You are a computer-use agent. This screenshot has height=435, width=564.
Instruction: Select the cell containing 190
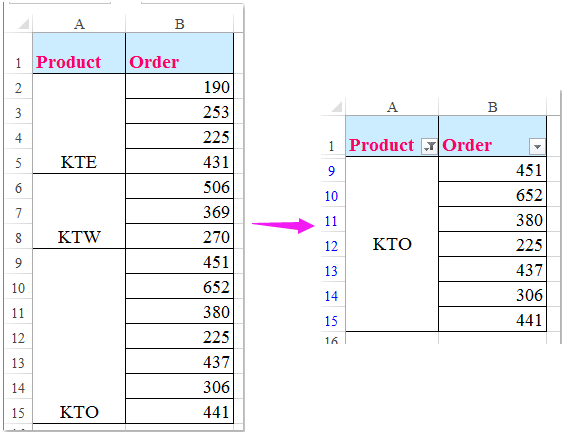(179, 86)
